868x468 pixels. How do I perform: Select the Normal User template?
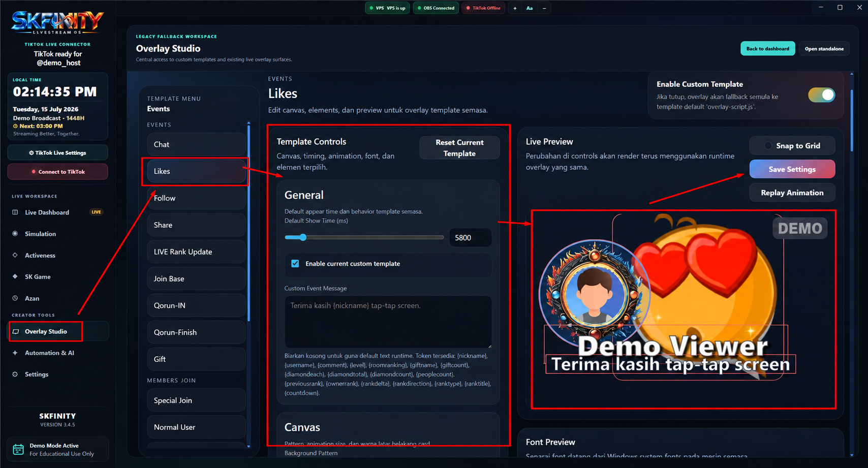click(196, 427)
